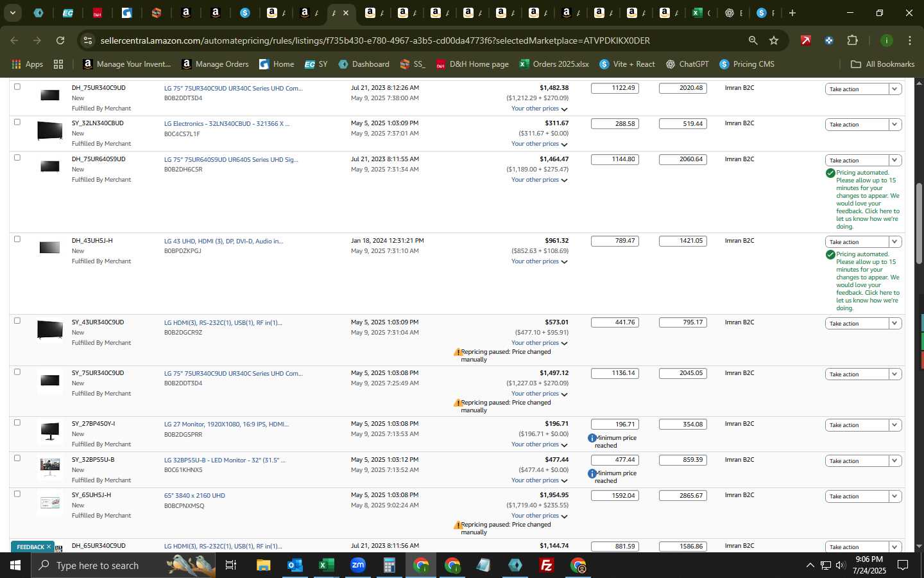This screenshot has width=924, height=578.
Task: Open the D&H Home page bookmark
Action: coord(472,64)
